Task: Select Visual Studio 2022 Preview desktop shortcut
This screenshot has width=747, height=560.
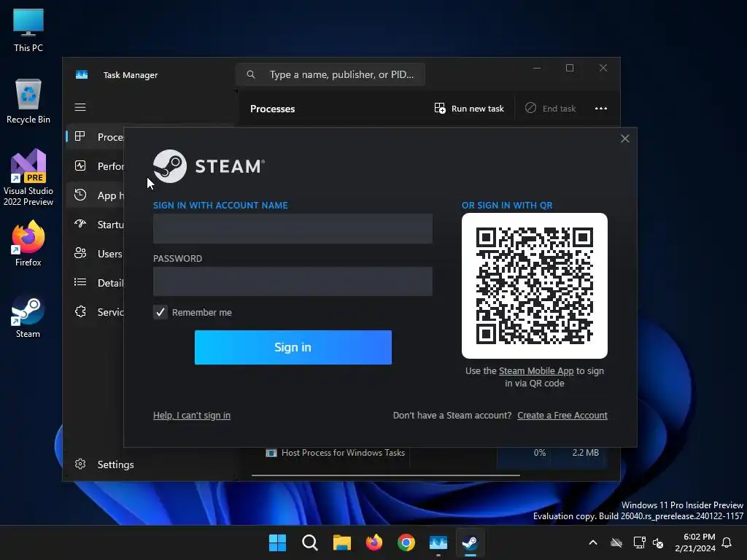Action: 28,177
